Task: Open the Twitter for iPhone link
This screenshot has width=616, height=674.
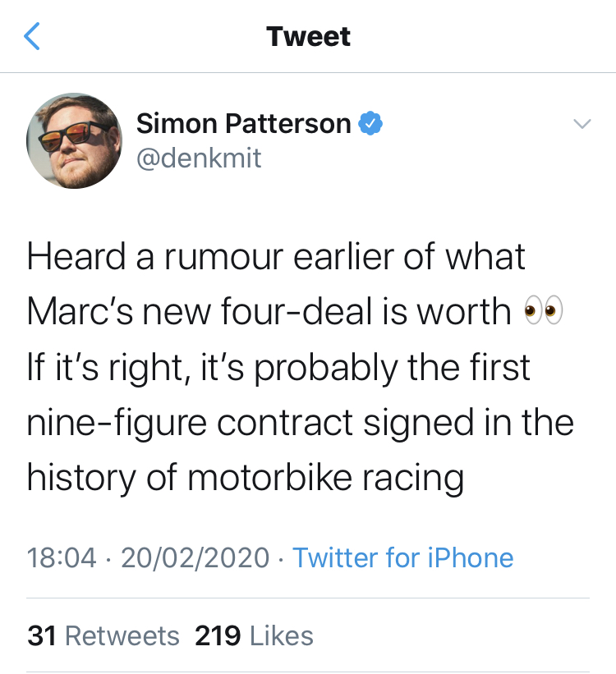Action: [403, 557]
